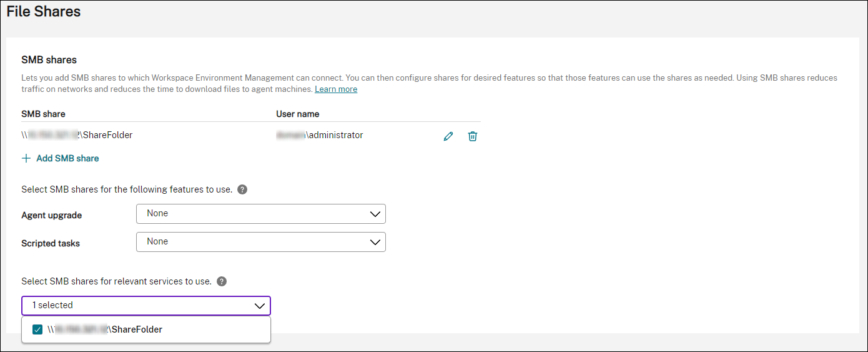Delete the ShareFolder SMB share via trash icon
Screen dimensions: 868x352
[473, 136]
